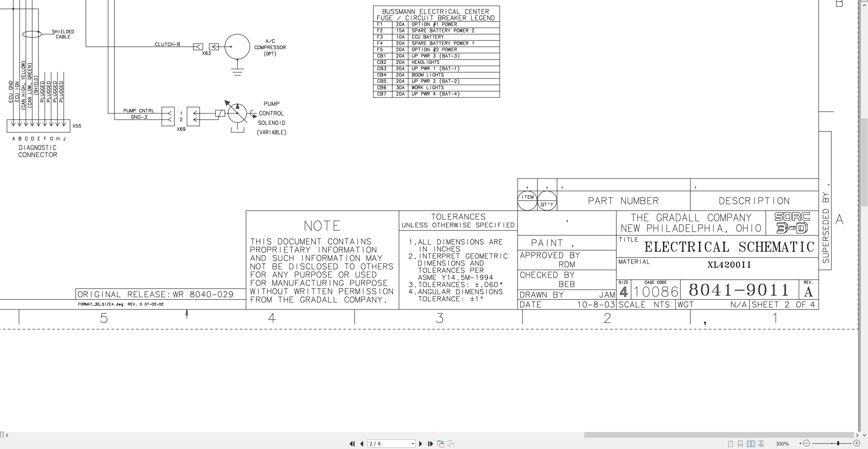Go to the next page
The height and width of the screenshot is (449, 868).
pyautogui.click(x=421, y=444)
